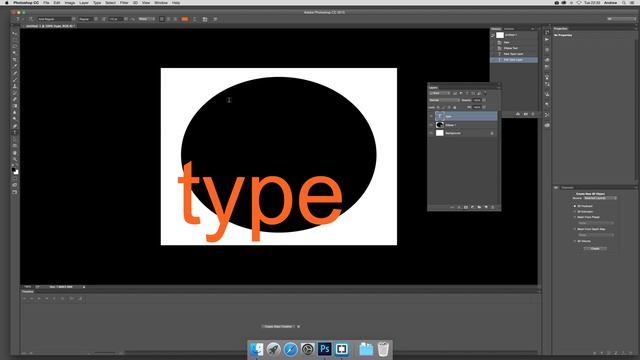This screenshot has width=640, height=360.
Task: Click Create button in 3D panel
Action: point(595,249)
